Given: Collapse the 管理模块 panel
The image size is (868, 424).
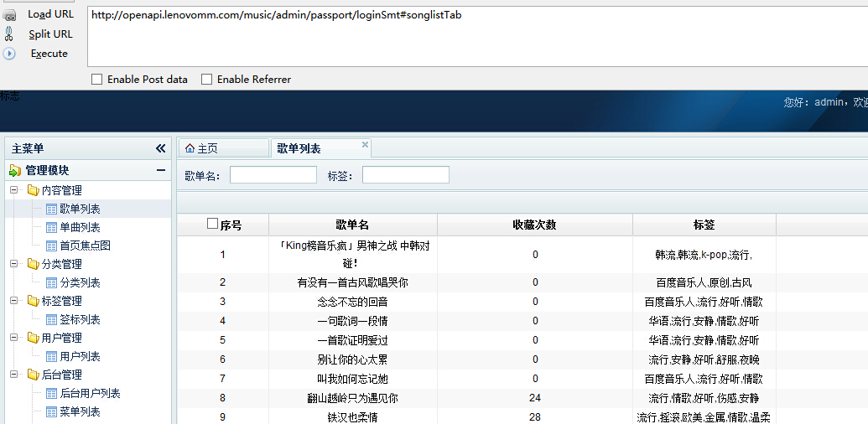Looking at the screenshot, I should pyautogui.click(x=160, y=170).
